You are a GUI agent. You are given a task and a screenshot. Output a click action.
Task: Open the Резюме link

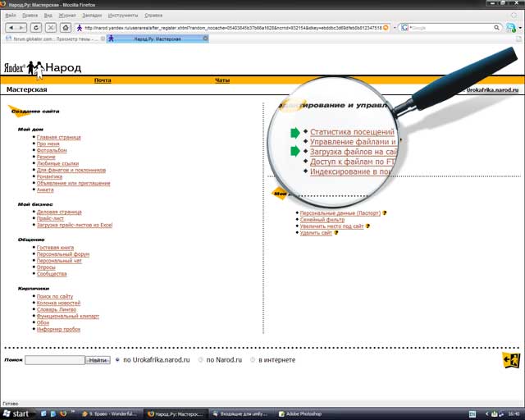[x=46, y=157]
